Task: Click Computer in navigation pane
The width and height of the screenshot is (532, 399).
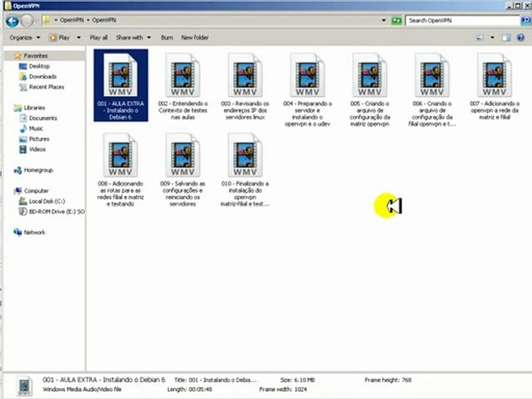Action: point(37,191)
